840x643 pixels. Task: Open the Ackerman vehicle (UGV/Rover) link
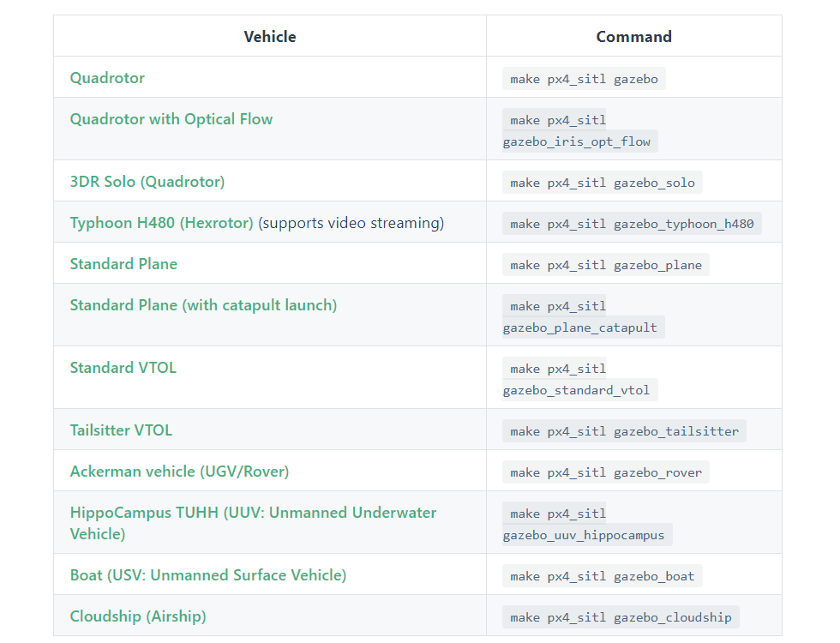pos(179,472)
